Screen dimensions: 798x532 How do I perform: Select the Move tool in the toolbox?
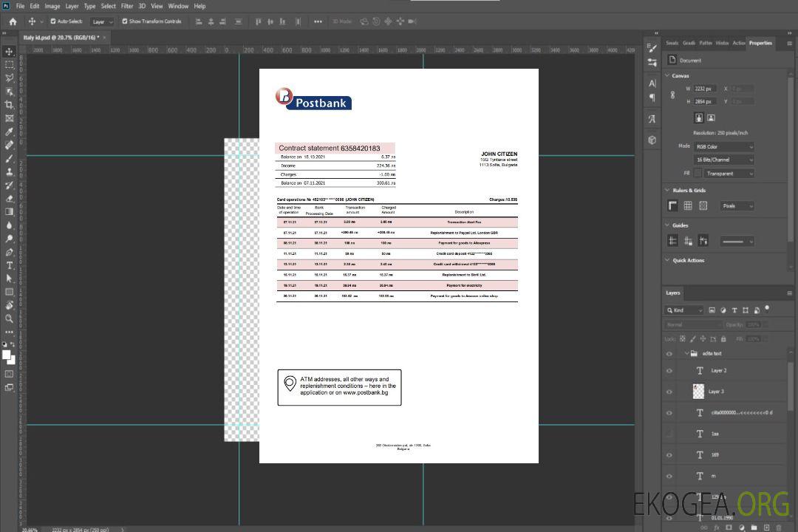tap(9, 52)
